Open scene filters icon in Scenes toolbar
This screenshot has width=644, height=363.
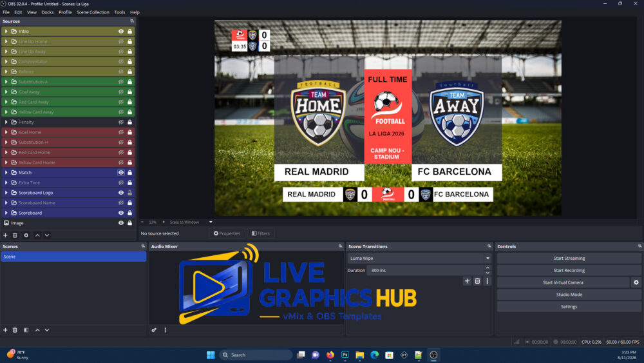point(26,329)
